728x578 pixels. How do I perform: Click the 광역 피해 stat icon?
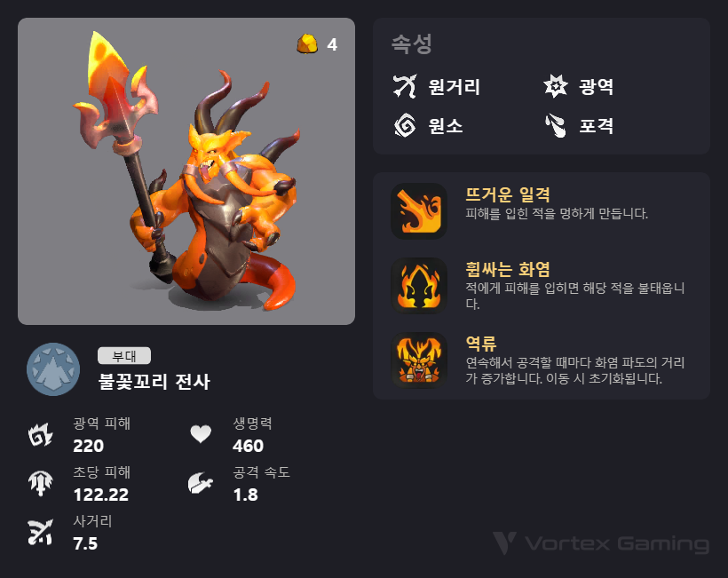[x=40, y=434]
